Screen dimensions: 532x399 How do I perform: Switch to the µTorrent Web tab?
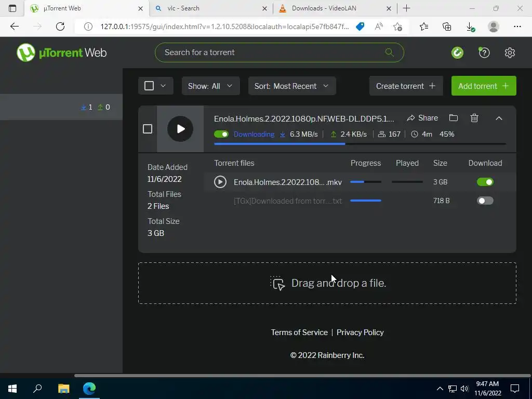(x=87, y=8)
